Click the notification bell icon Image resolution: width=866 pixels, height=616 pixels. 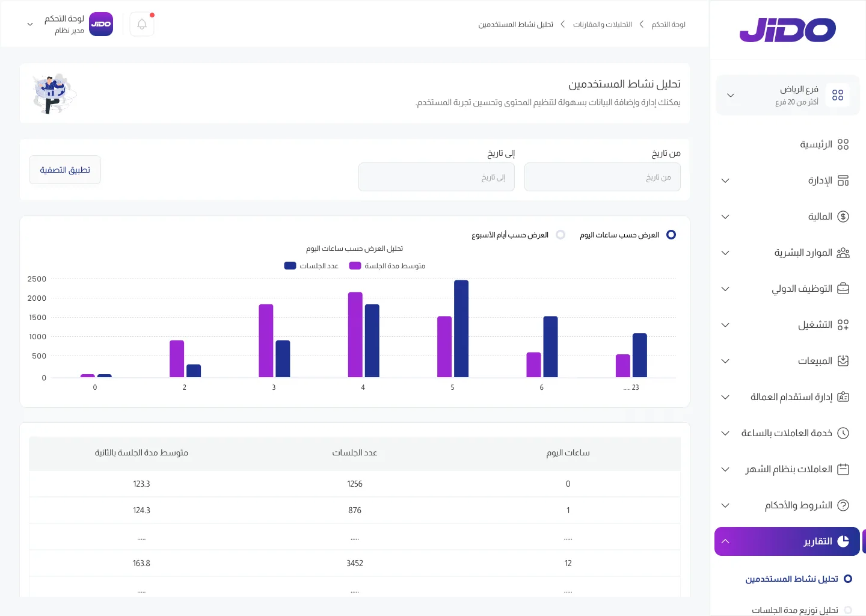coord(142,24)
